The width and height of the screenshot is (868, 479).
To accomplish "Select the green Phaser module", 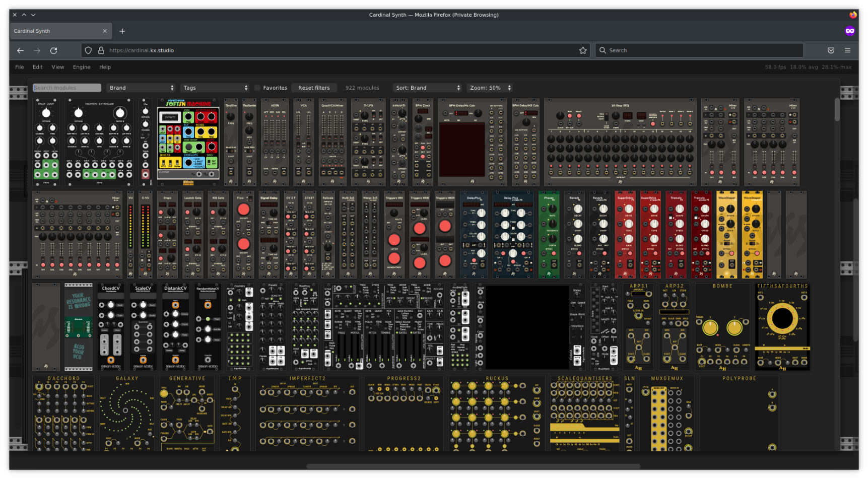I will tap(549, 234).
